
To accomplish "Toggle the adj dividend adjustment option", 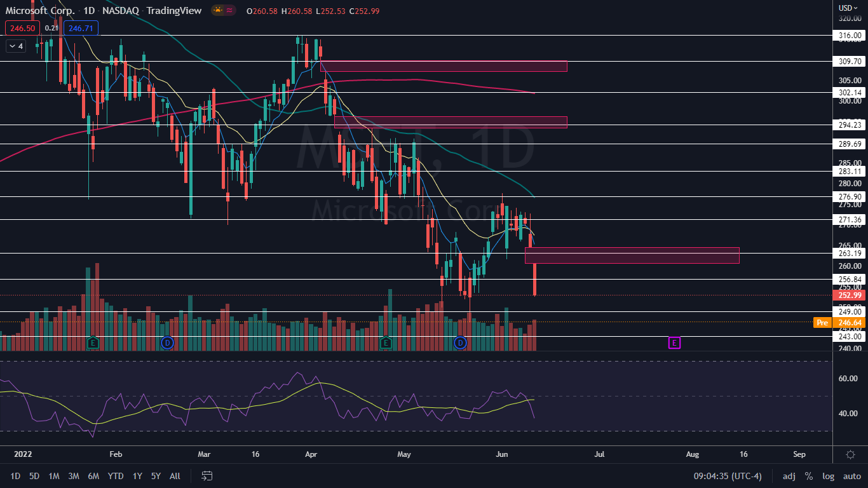I will pos(789,476).
